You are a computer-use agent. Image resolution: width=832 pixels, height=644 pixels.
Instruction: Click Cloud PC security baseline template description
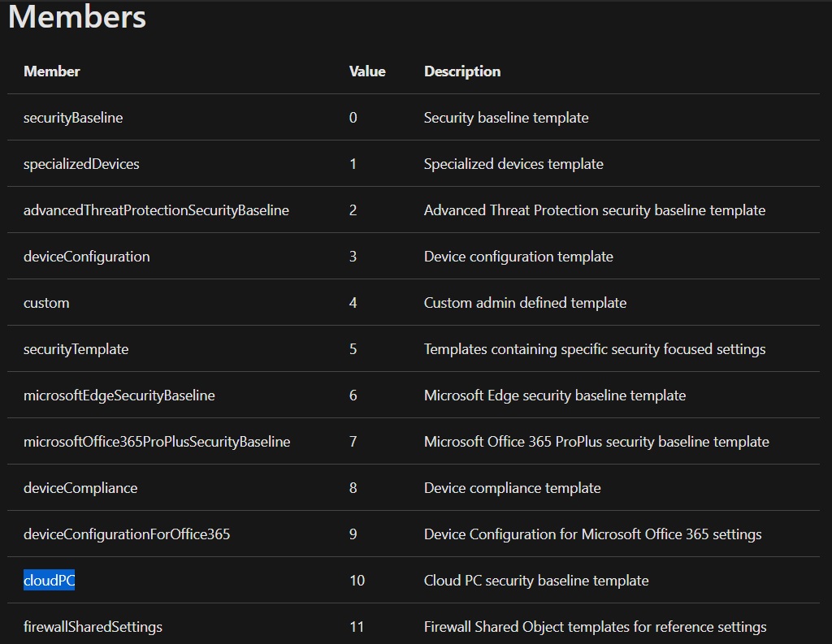pyautogui.click(x=536, y=581)
